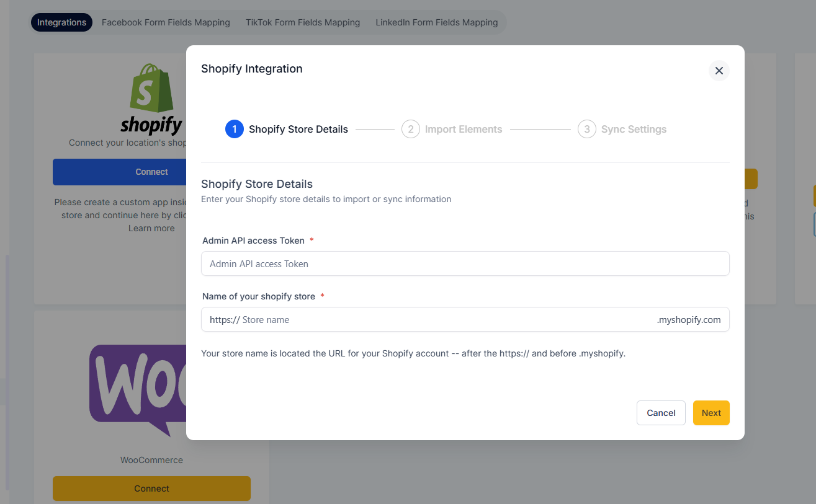Click the blue Connect button under Shopify
Viewport: 816px width, 504px height.
120,172
